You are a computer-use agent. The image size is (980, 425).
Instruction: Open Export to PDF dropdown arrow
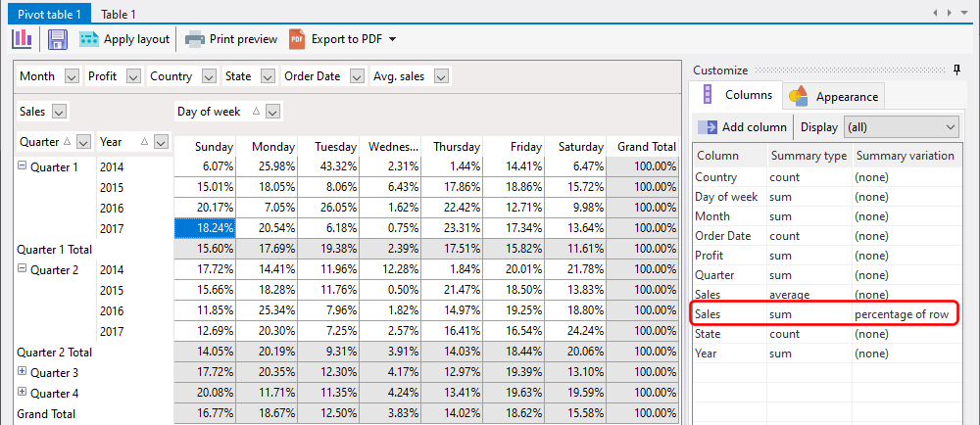[x=392, y=39]
